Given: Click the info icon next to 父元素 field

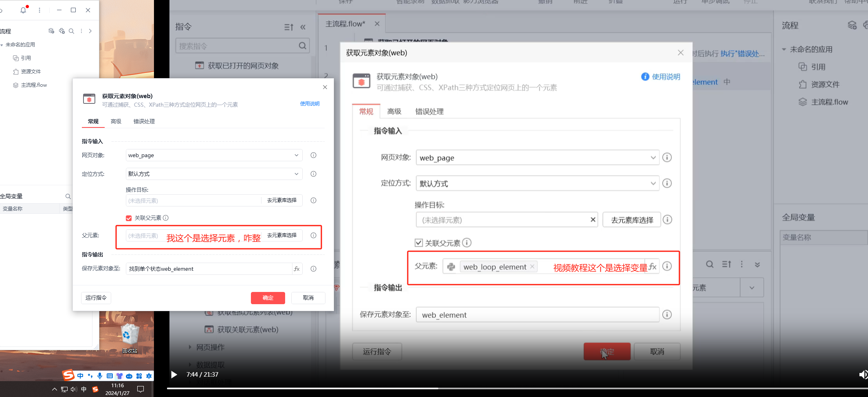Looking at the screenshot, I should tap(313, 235).
